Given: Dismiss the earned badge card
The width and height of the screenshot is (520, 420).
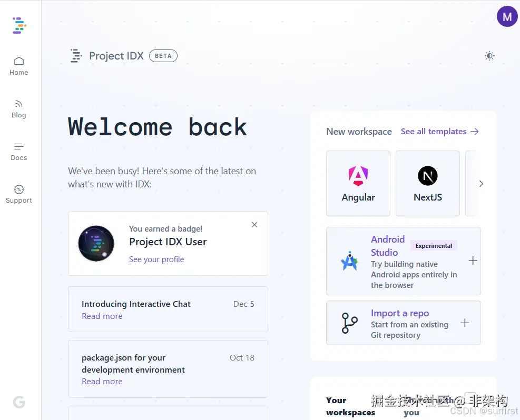Looking at the screenshot, I should (x=254, y=225).
